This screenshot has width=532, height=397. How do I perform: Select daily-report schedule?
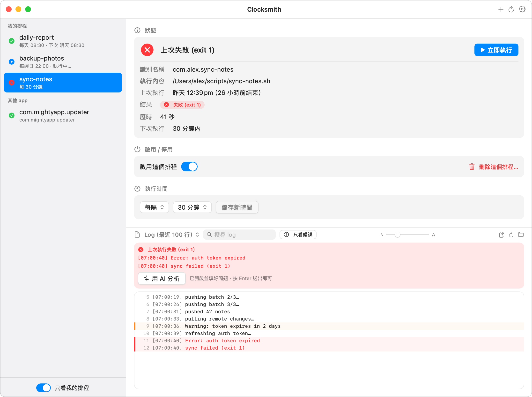coord(63,41)
